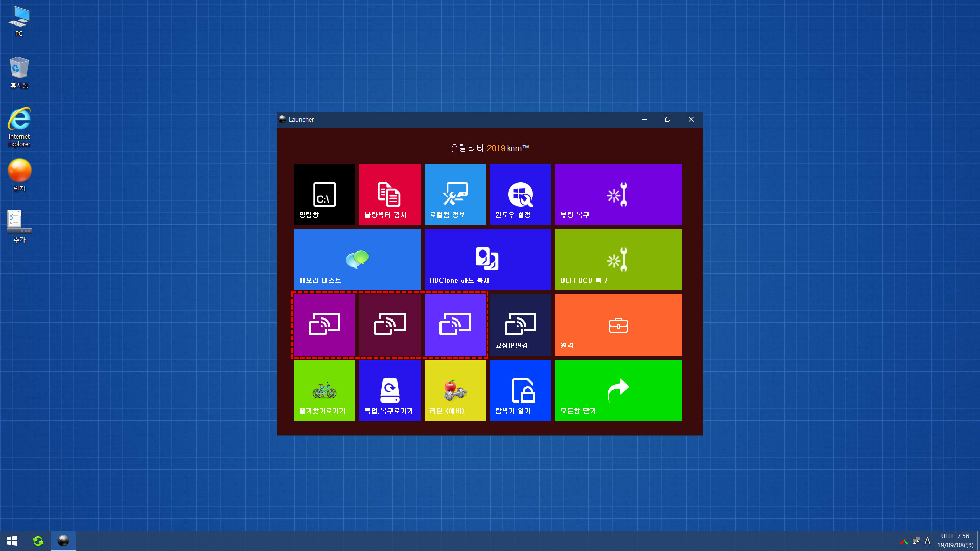Click the Launcher window title text

[x=301, y=119]
